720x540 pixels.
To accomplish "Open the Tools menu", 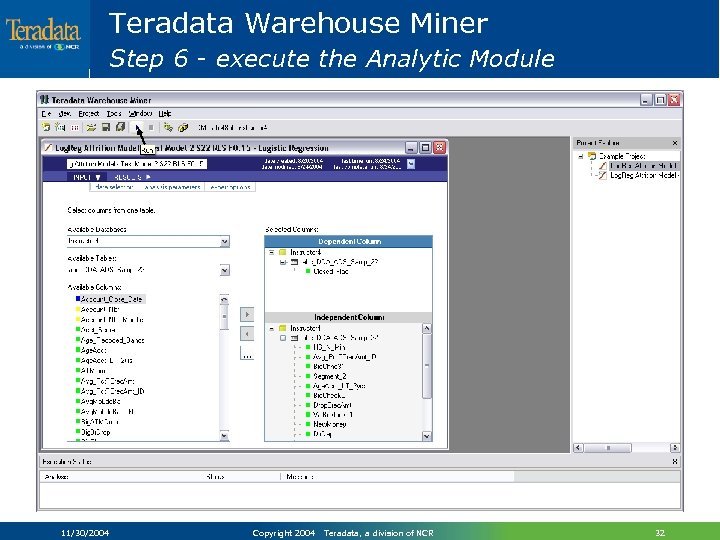I will point(114,113).
